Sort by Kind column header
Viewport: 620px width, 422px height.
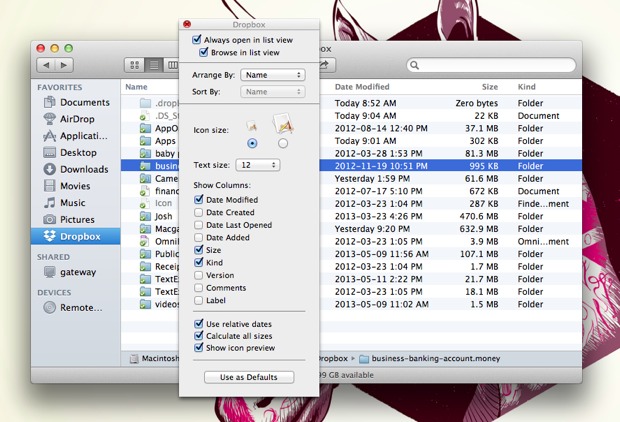[527, 87]
